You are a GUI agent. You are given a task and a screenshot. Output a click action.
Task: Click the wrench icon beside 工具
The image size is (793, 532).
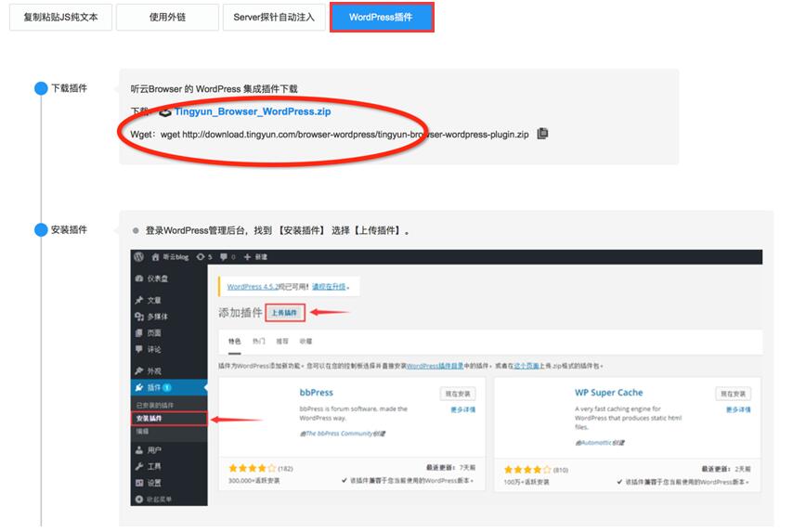pyautogui.click(x=139, y=466)
